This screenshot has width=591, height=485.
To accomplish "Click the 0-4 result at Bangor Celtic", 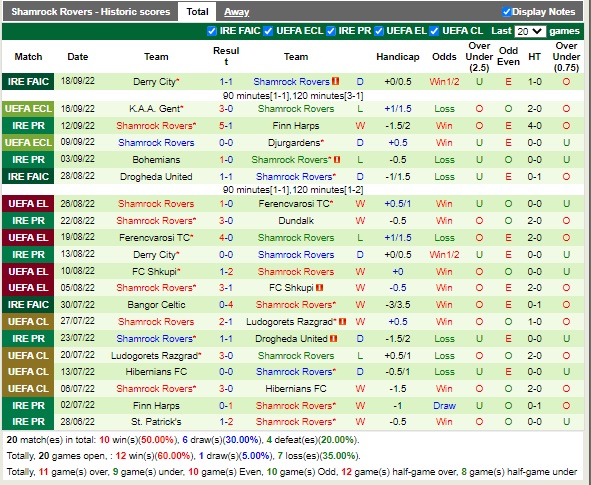I will (226, 304).
